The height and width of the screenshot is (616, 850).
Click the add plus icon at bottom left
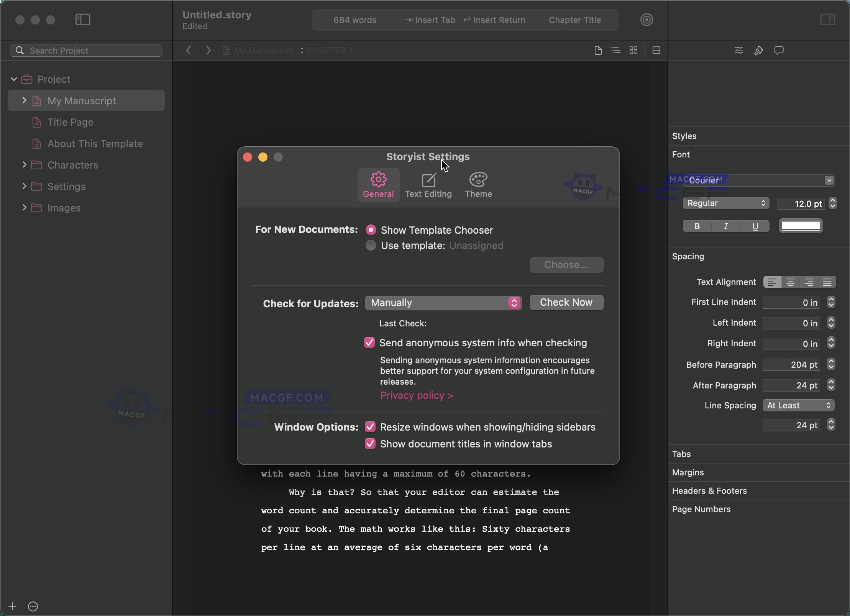tap(12, 606)
